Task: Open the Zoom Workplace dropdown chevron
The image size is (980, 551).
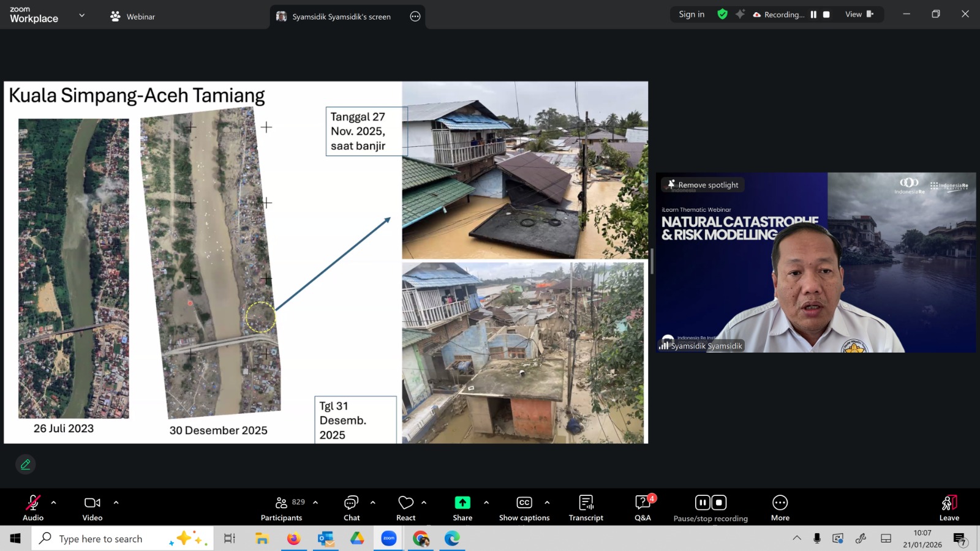Action: (x=82, y=15)
